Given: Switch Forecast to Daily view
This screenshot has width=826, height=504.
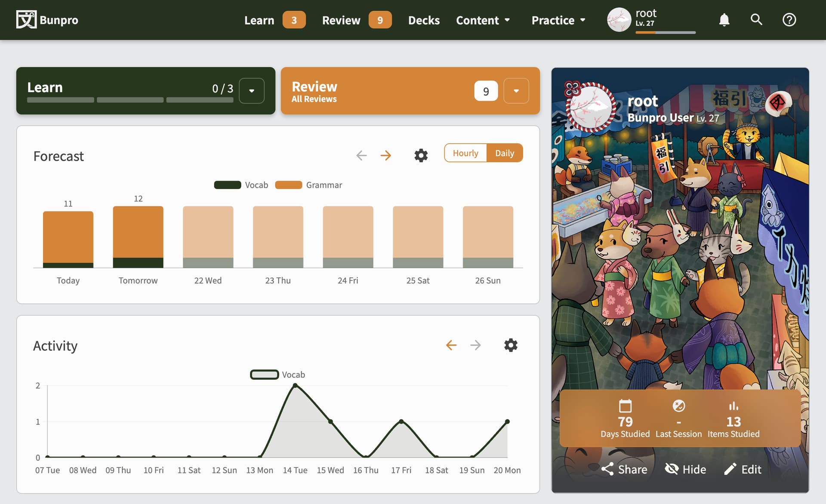Looking at the screenshot, I should coord(505,153).
